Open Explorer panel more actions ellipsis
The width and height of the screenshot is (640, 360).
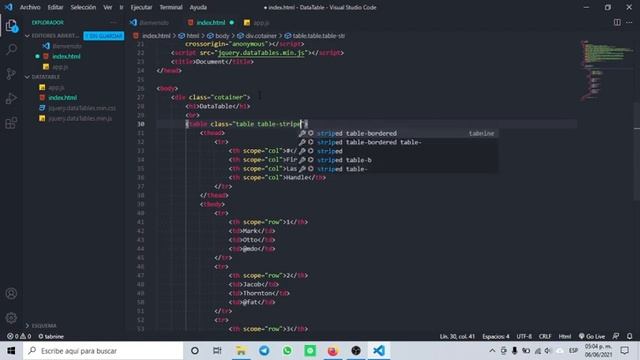pos(113,22)
